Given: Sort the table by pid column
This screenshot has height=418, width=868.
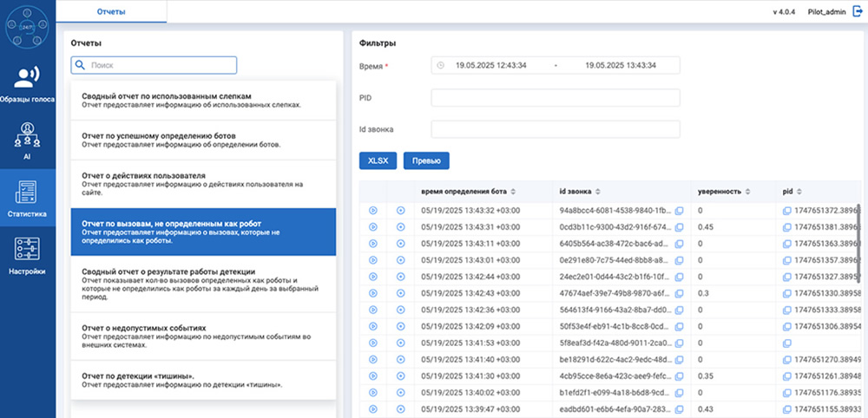Looking at the screenshot, I should (799, 191).
